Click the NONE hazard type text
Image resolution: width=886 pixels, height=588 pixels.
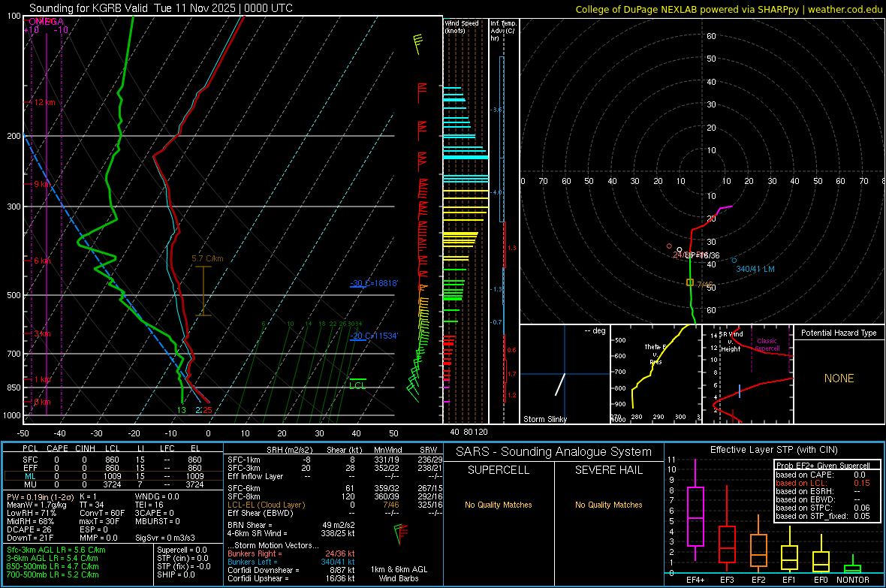point(839,378)
